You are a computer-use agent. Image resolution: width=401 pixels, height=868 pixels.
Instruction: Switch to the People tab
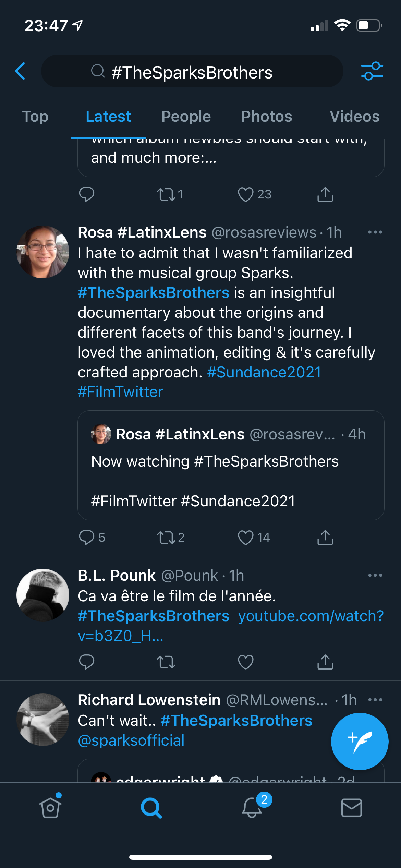[x=186, y=117]
